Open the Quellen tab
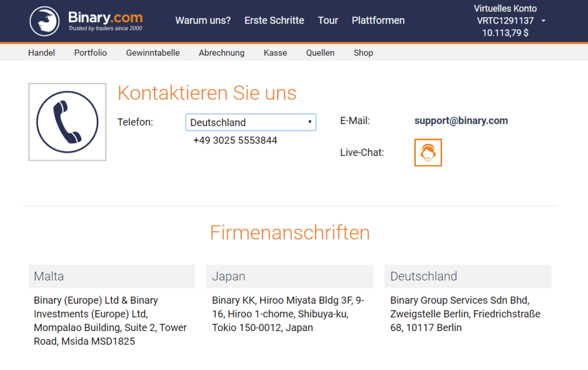The width and height of the screenshot is (588, 370). pos(320,53)
